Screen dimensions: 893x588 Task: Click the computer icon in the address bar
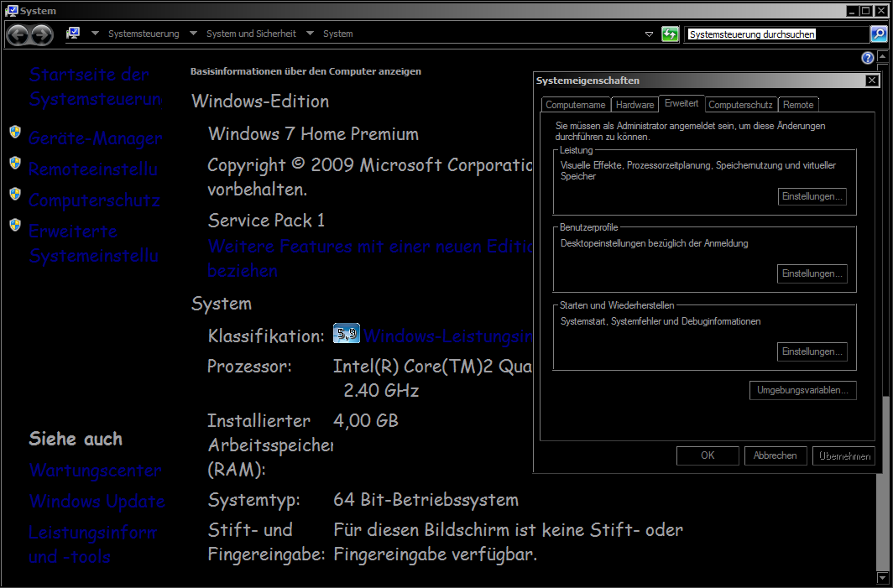pos(73,34)
